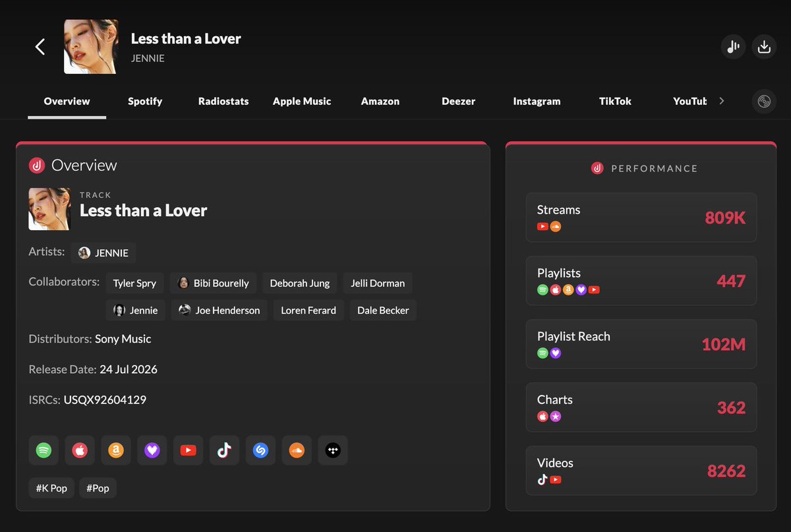791x532 pixels.
Task: Open the Spotify platform icon link
Action: point(44,451)
